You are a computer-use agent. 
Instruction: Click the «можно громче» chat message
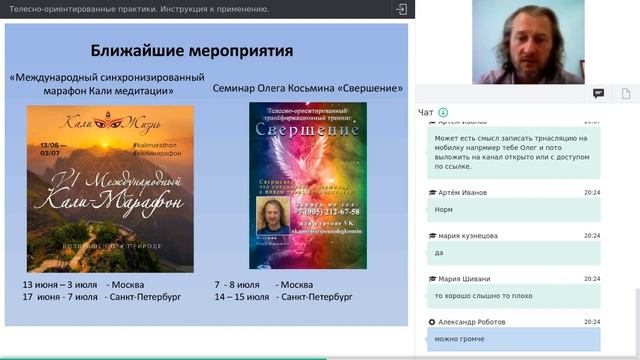[514, 339]
